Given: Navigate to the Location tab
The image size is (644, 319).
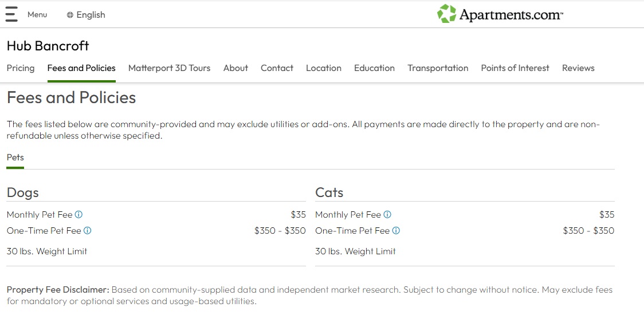Looking at the screenshot, I should [x=323, y=68].
